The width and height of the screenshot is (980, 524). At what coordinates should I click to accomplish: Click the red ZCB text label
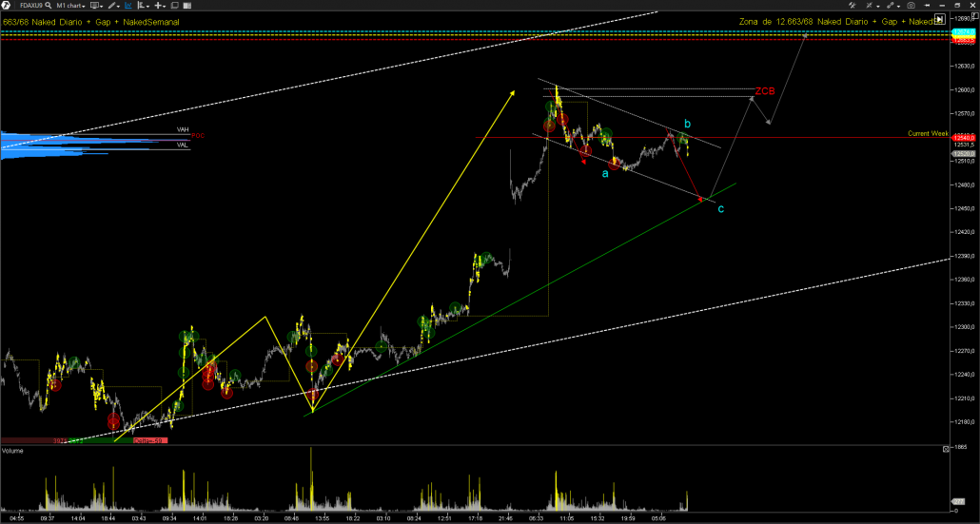click(765, 91)
